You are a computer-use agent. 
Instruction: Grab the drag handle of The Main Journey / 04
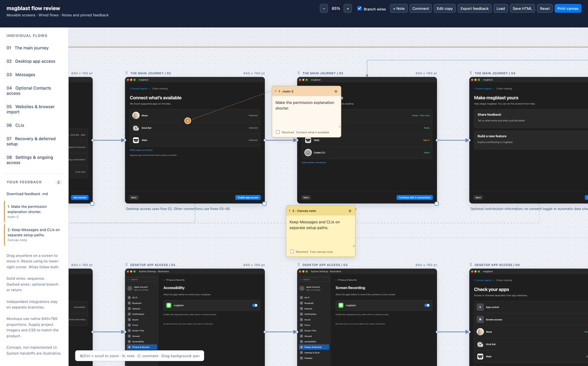[x=471, y=73]
